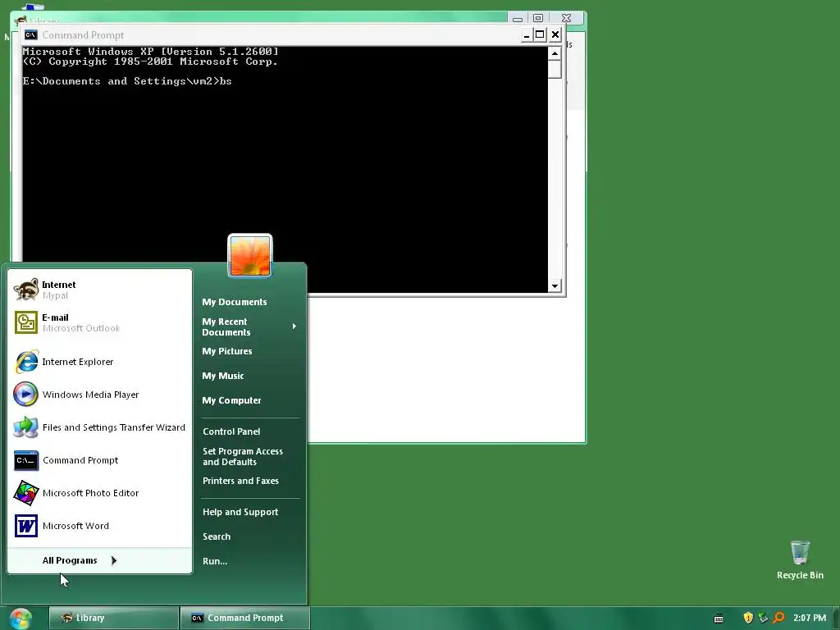
Task: Open Command Prompt icon in Start menu
Action: (25, 460)
